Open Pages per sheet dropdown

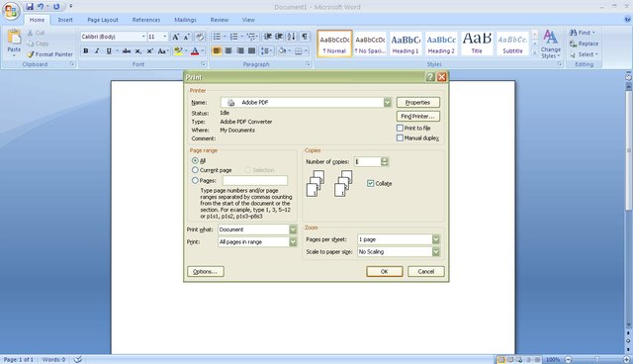point(436,239)
